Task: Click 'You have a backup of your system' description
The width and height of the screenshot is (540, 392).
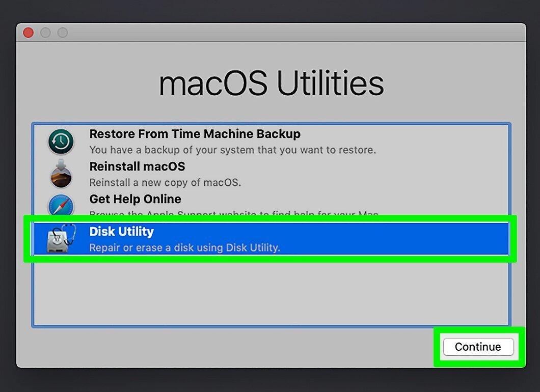Action: pyautogui.click(x=232, y=150)
